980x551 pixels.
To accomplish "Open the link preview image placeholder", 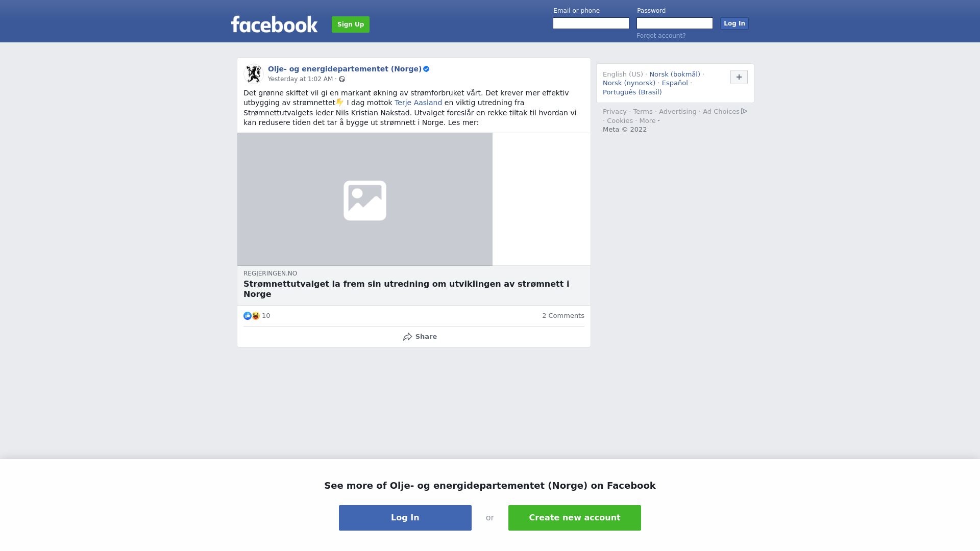I will pyautogui.click(x=365, y=199).
